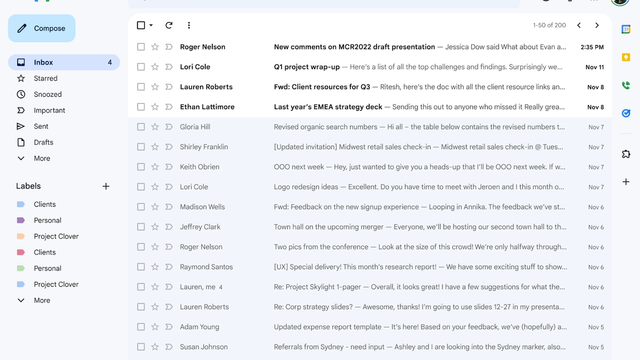Open the green phone icon side panel
This screenshot has height=360, width=640.
coord(626,85)
